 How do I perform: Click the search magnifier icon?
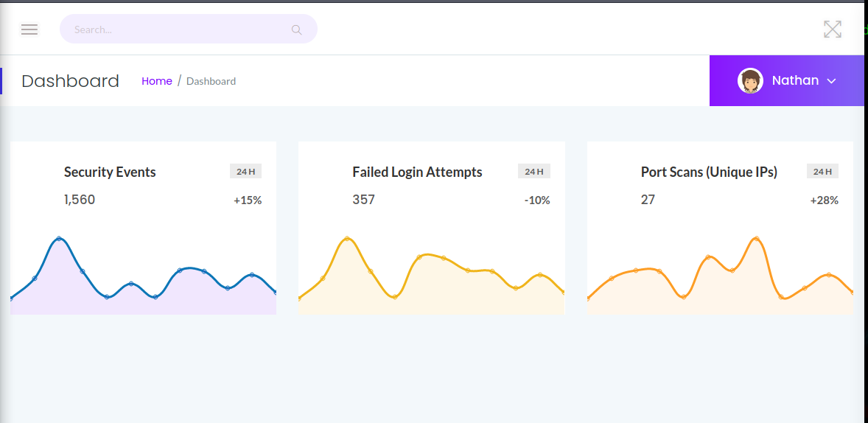(297, 30)
